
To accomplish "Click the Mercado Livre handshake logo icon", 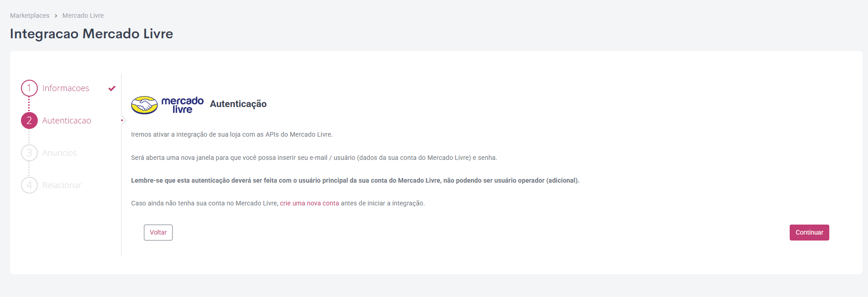I will click(x=144, y=105).
